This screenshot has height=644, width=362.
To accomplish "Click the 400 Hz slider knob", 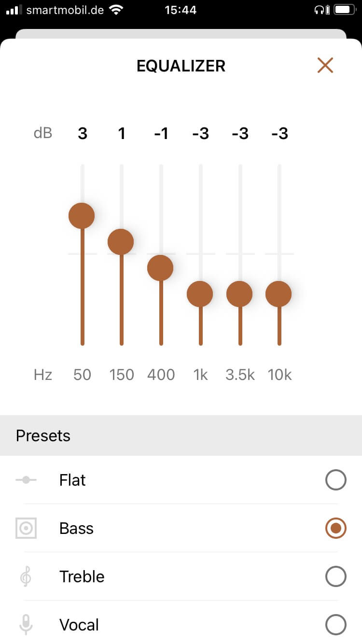I will 160,267.
